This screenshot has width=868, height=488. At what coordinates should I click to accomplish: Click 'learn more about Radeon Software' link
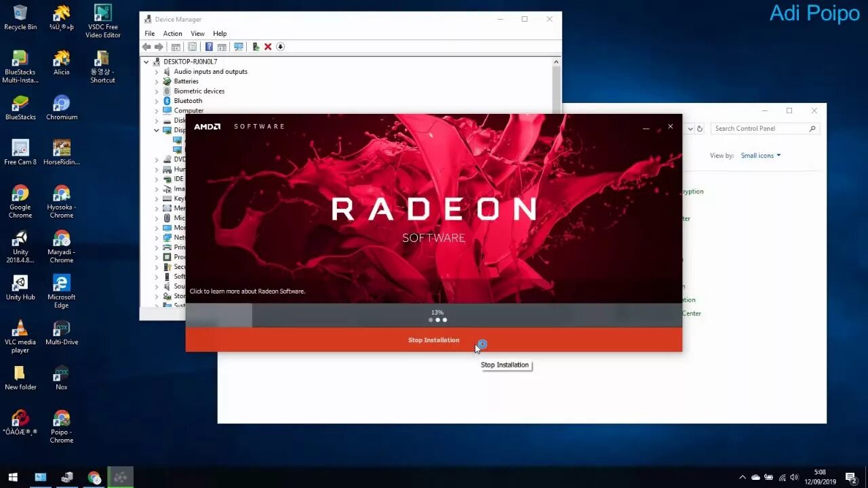point(247,291)
